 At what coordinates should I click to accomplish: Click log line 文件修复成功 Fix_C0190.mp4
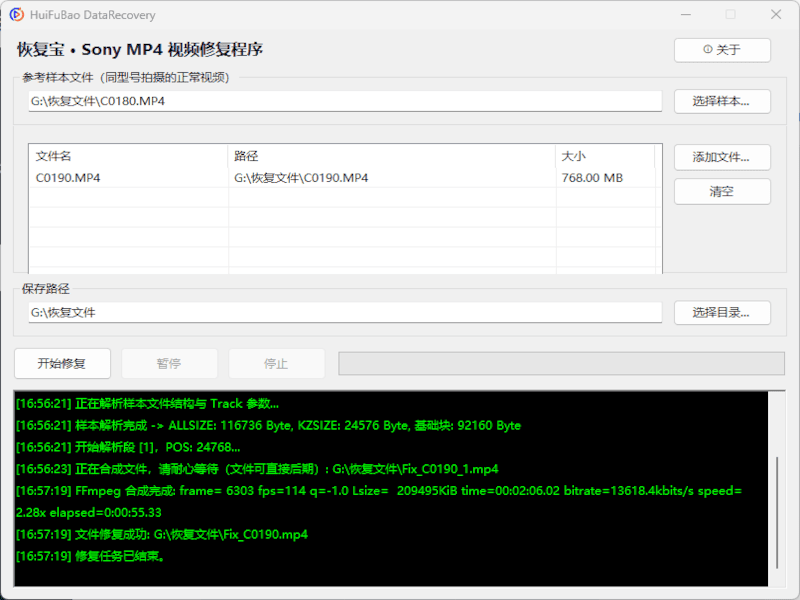(x=162, y=534)
